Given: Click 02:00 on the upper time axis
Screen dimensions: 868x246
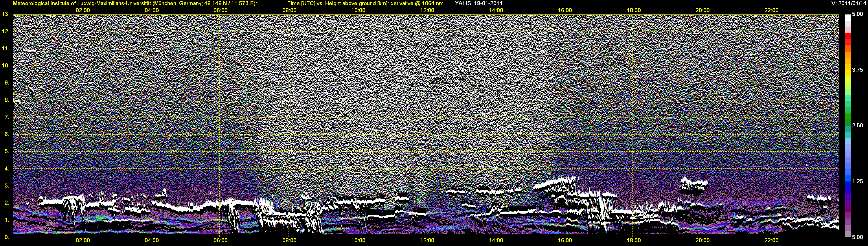Looking at the screenshot, I should pyautogui.click(x=83, y=10).
